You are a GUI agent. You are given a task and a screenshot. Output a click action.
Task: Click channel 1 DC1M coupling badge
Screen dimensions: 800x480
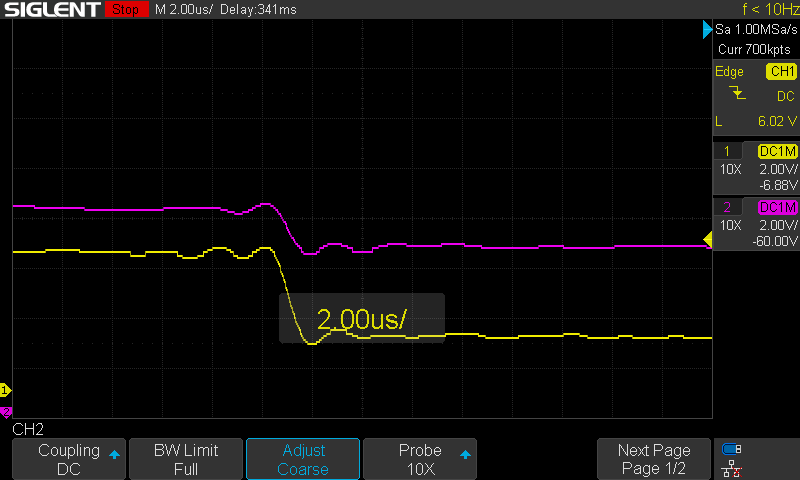pyautogui.click(x=778, y=151)
